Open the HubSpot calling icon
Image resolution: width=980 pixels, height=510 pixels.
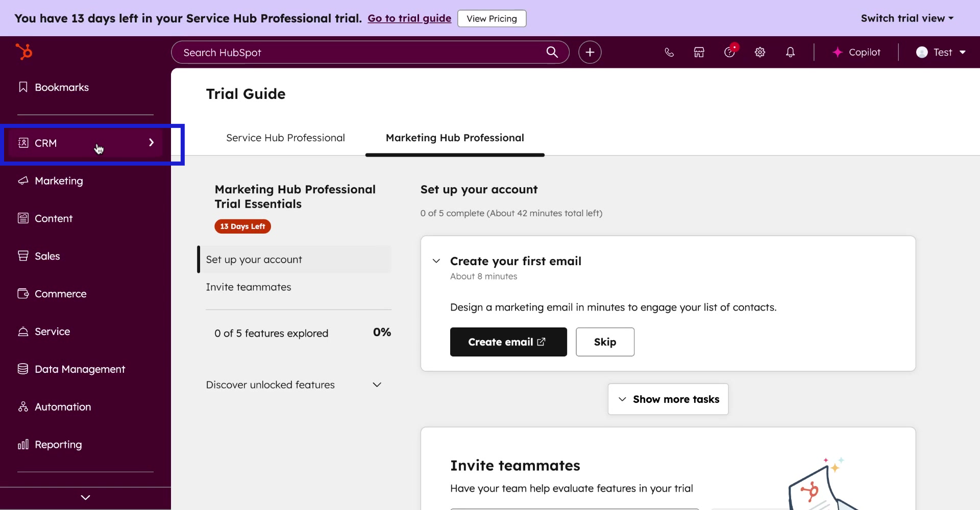point(669,52)
